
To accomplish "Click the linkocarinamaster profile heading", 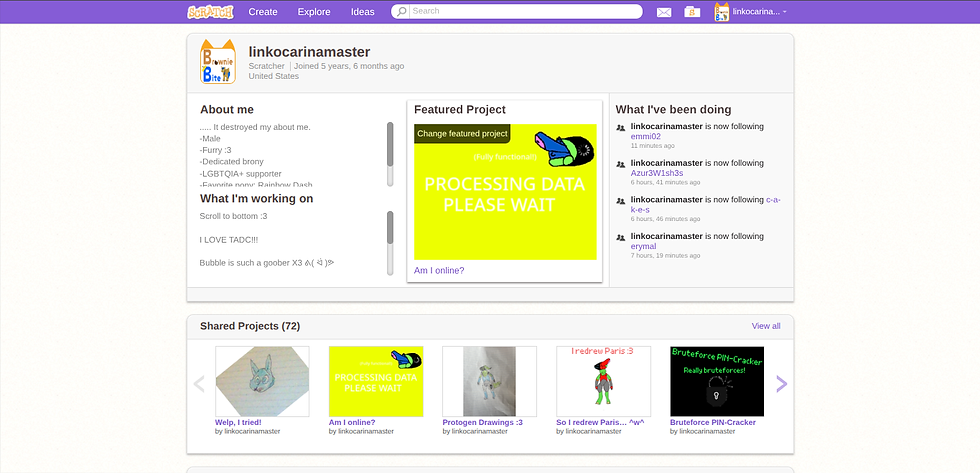I will point(309,52).
